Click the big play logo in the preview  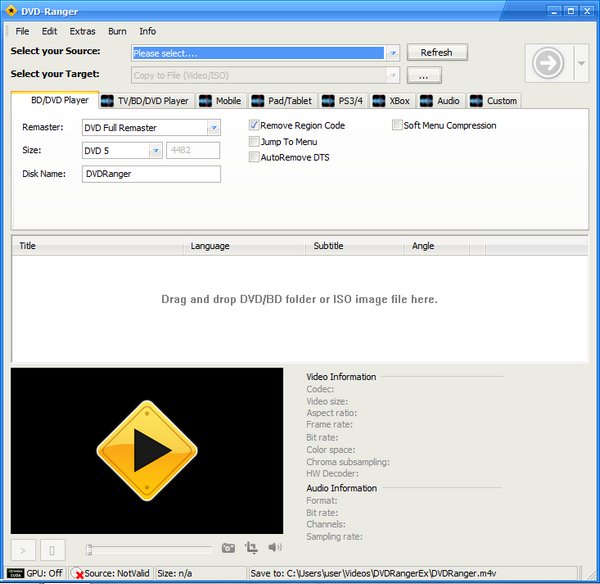coord(147,450)
